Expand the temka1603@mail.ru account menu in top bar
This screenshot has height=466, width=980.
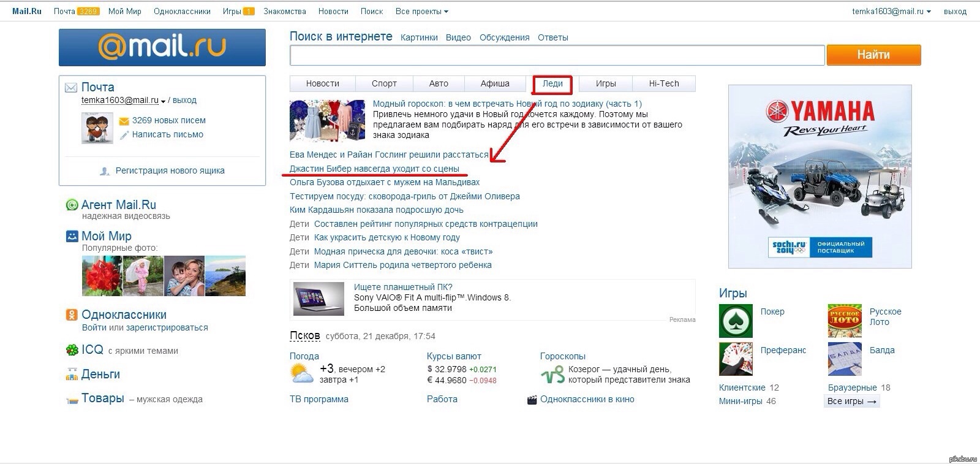coord(891,12)
